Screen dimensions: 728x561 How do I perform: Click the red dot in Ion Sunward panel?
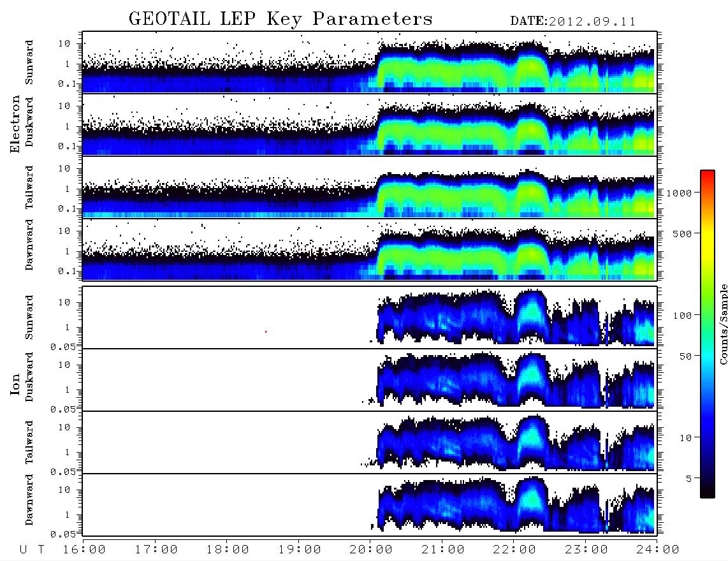[x=266, y=331]
